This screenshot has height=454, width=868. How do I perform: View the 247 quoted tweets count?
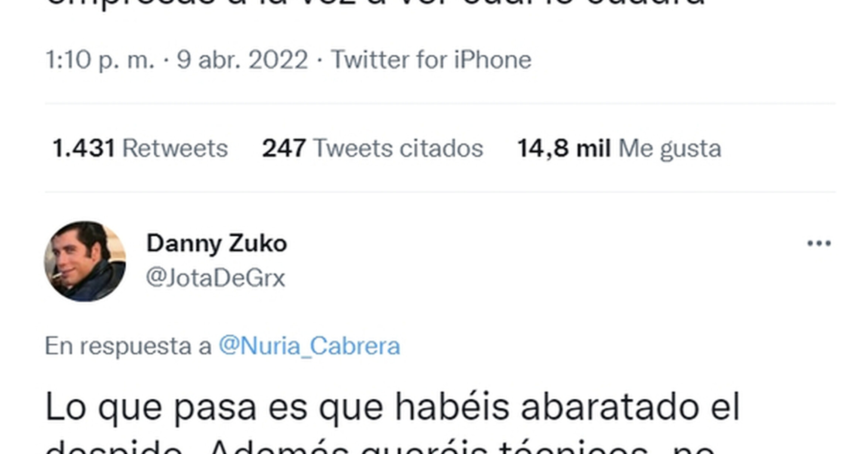(284, 148)
